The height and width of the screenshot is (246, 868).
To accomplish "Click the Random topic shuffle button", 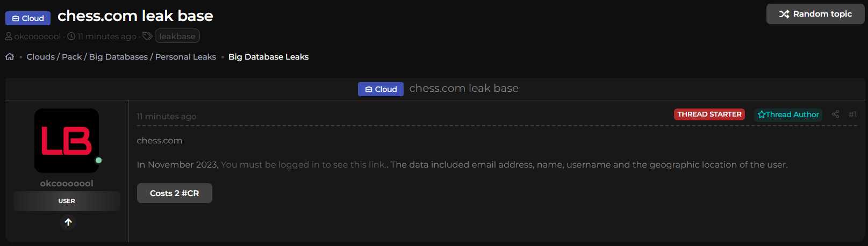I will click(x=815, y=14).
